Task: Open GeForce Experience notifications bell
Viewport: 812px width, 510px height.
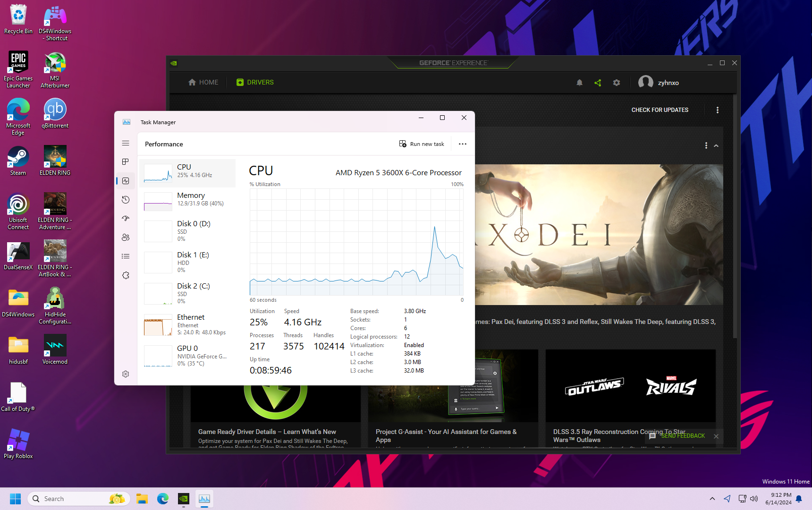Action: click(579, 83)
